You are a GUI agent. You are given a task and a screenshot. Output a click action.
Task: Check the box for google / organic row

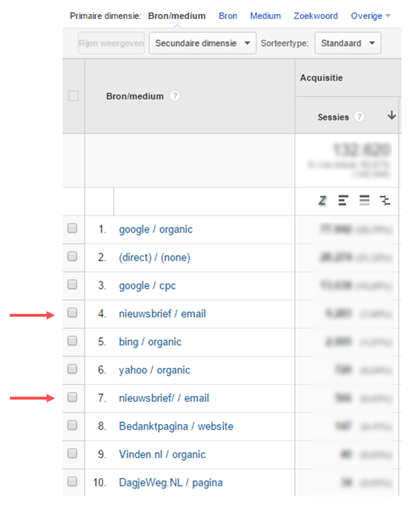(x=72, y=228)
